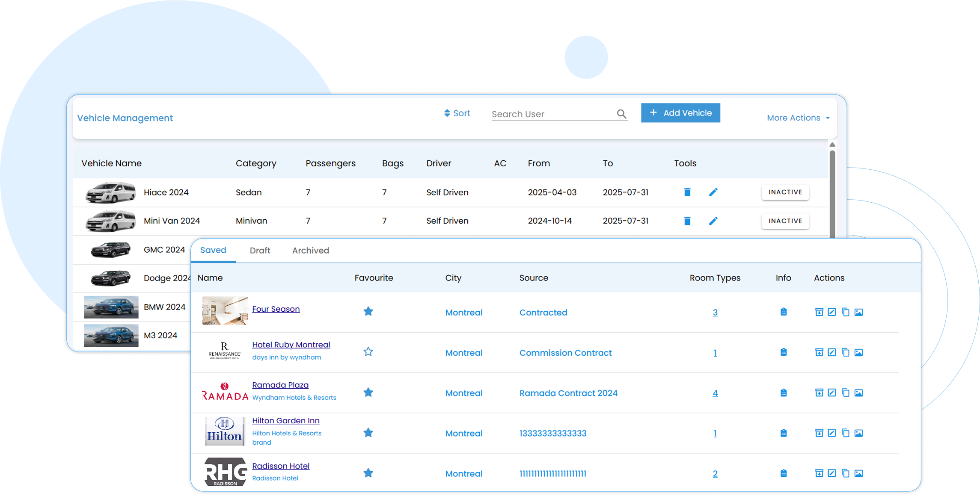This screenshot has height=496, width=980.
Task: Click the Commission Contract source
Action: pyautogui.click(x=565, y=353)
